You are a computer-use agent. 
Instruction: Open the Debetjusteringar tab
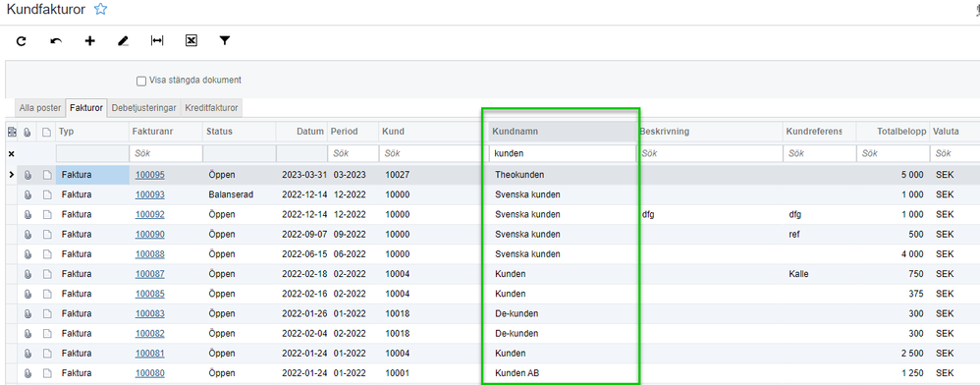click(144, 108)
